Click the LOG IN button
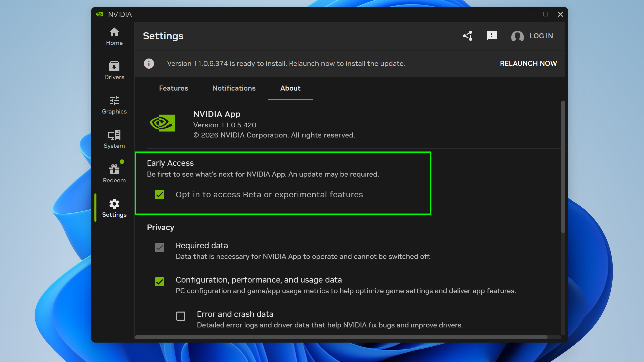 pyautogui.click(x=541, y=36)
